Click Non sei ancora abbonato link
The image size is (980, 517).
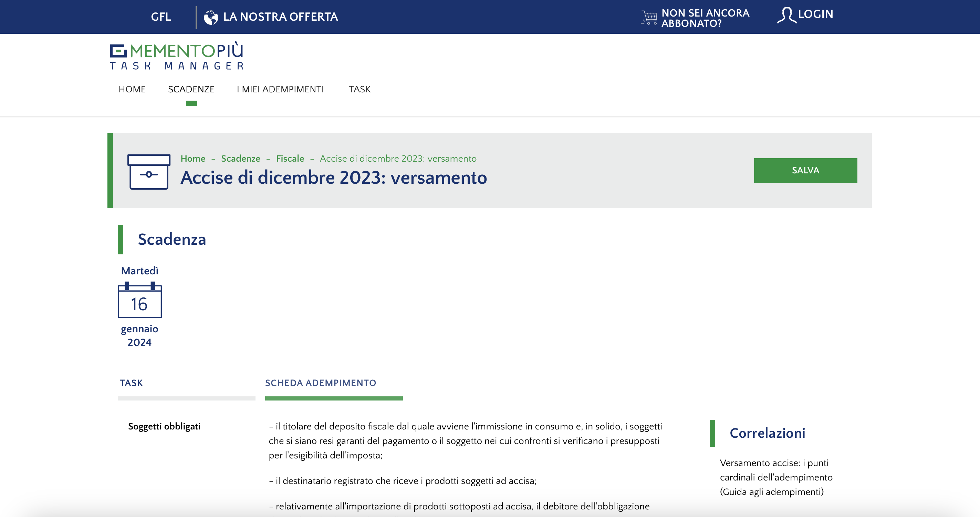[x=705, y=18]
